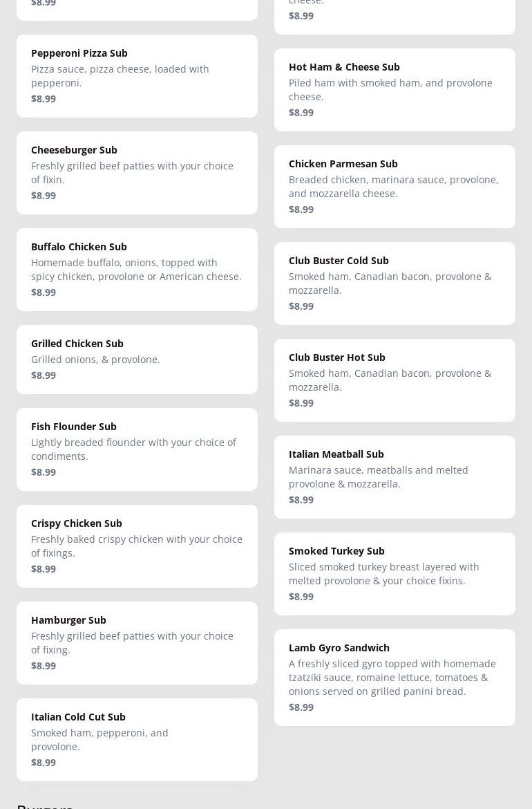Click the Lamb Gyro Sandwich $8.99 price
Image resolution: width=532 pixels, height=809 pixels.
301,707
